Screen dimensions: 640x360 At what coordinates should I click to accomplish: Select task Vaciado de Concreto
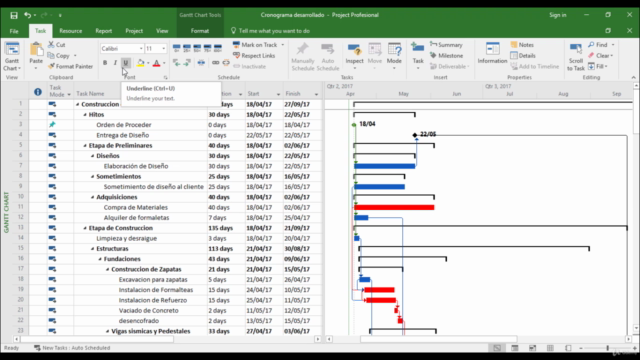tap(149, 311)
